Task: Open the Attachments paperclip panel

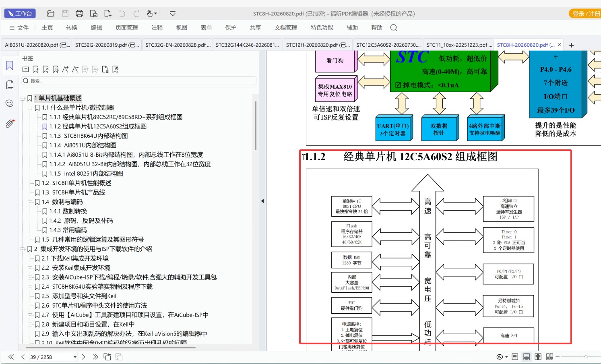Action: point(10,123)
